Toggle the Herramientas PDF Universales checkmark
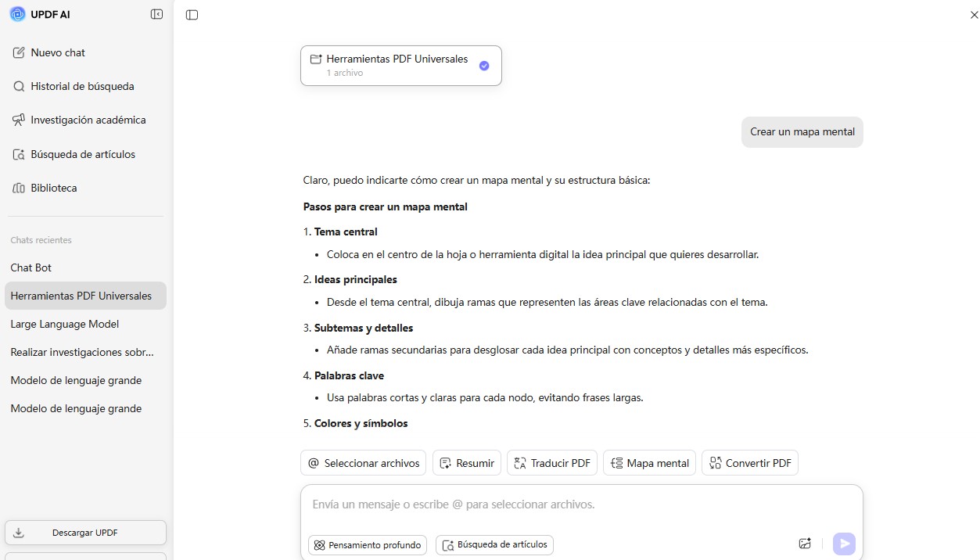Screen dimensions: 980x560 [x=484, y=66]
